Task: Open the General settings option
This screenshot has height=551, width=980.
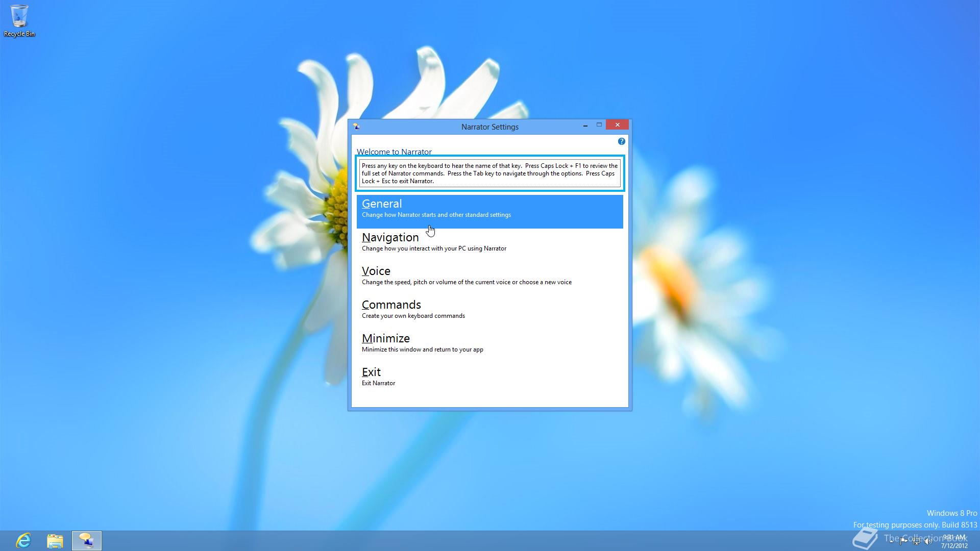Action: coord(489,211)
